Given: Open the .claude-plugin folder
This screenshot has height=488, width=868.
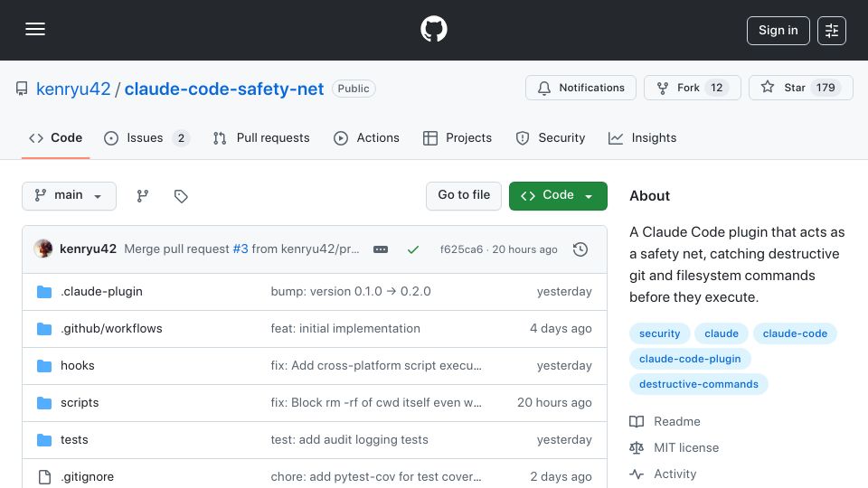Looking at the screenshot, I should [x=101, y=292].
